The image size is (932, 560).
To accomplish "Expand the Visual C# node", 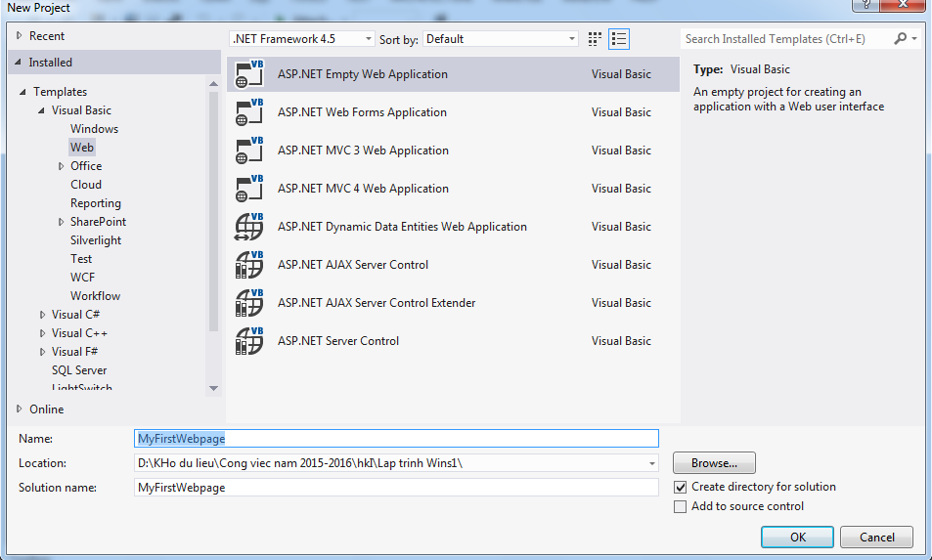I will click(x=42, y=315).
